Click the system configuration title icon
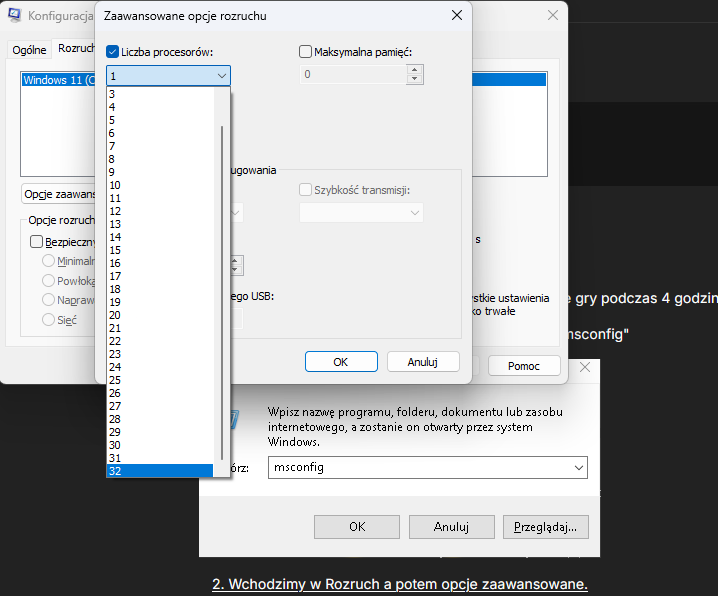 click(x=15, y=15)
